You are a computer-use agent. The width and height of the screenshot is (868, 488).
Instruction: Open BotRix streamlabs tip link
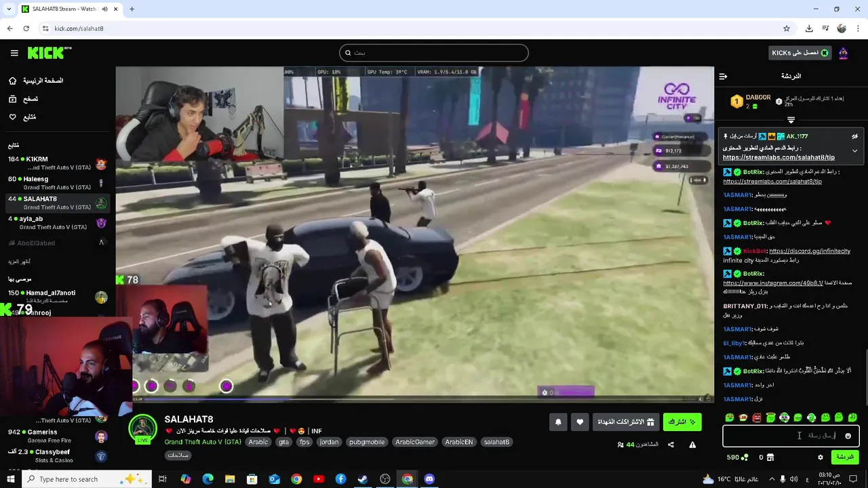pyautogui.click(x=772, y=182)
